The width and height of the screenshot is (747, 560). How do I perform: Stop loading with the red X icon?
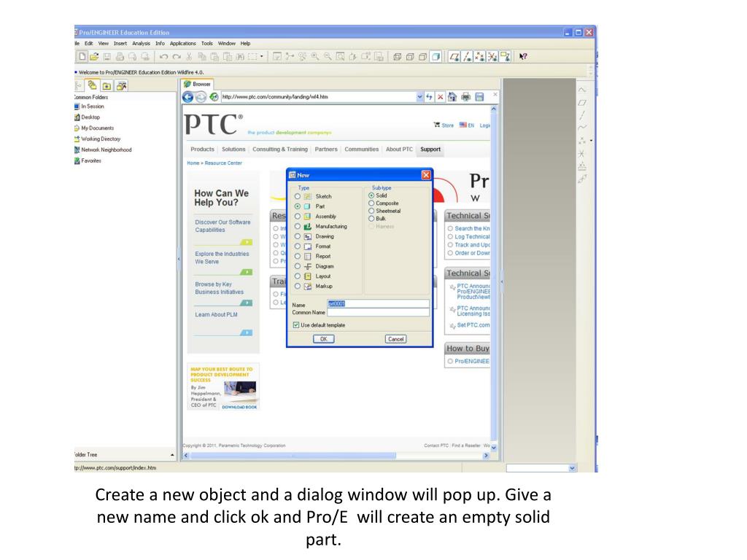(x=440, y=97)
